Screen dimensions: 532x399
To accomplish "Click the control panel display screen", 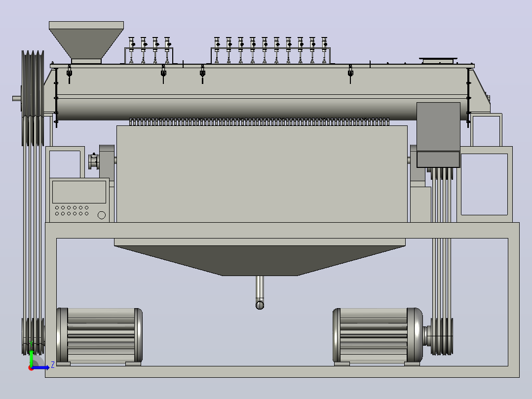I will [79, 192].
